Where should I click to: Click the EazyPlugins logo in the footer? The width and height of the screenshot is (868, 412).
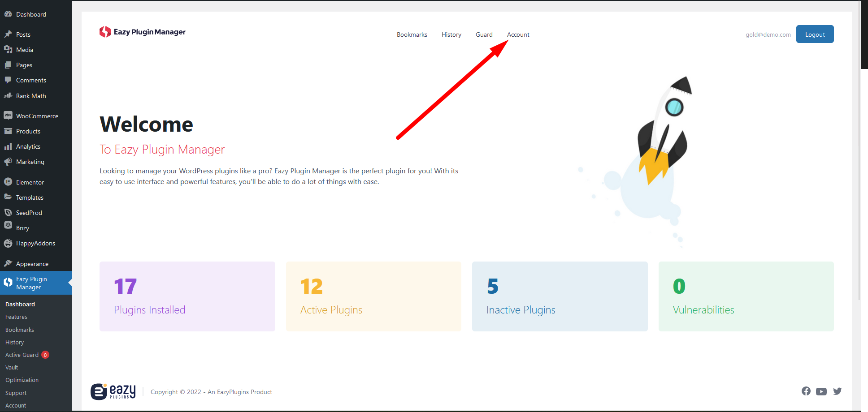pyautogui.click(x=113, y=391)
